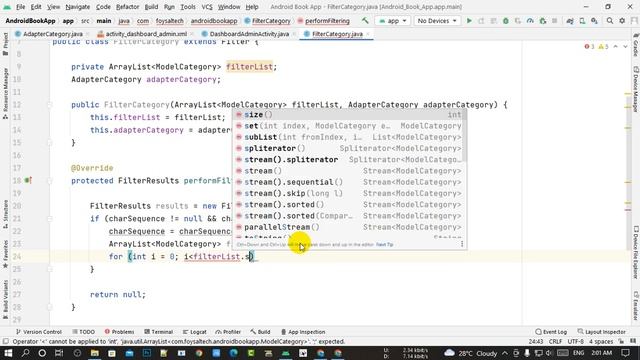The image size is (640, 360).
Task: Open the SDK Manager toolbar icon
Action: pyautogui.click(x=594, y=21)
